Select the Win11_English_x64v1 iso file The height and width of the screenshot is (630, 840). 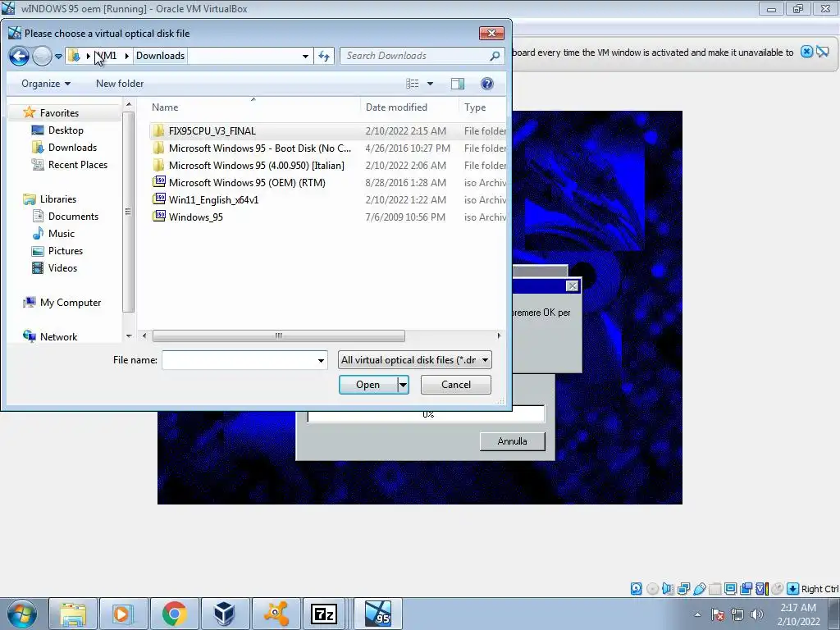point(213,199)
